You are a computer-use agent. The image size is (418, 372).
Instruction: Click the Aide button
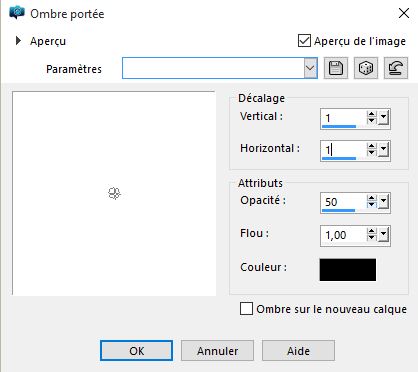[298, 351]
